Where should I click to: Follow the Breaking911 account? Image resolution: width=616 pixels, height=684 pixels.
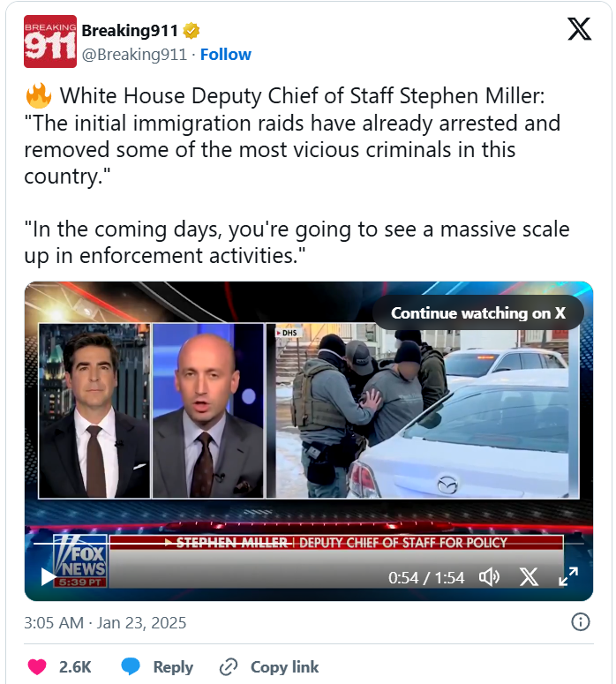(x=226, y=55)
